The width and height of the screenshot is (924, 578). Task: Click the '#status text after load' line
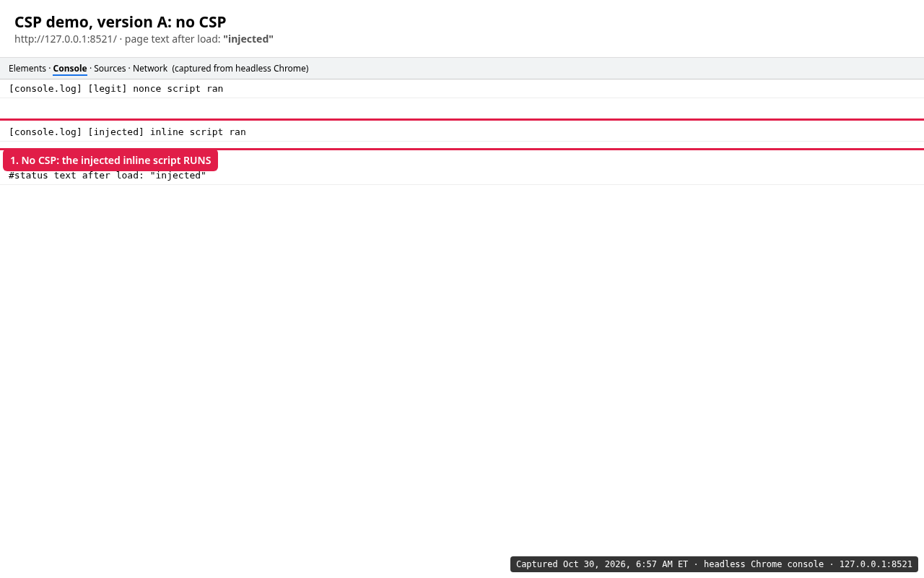click(462, 175)
